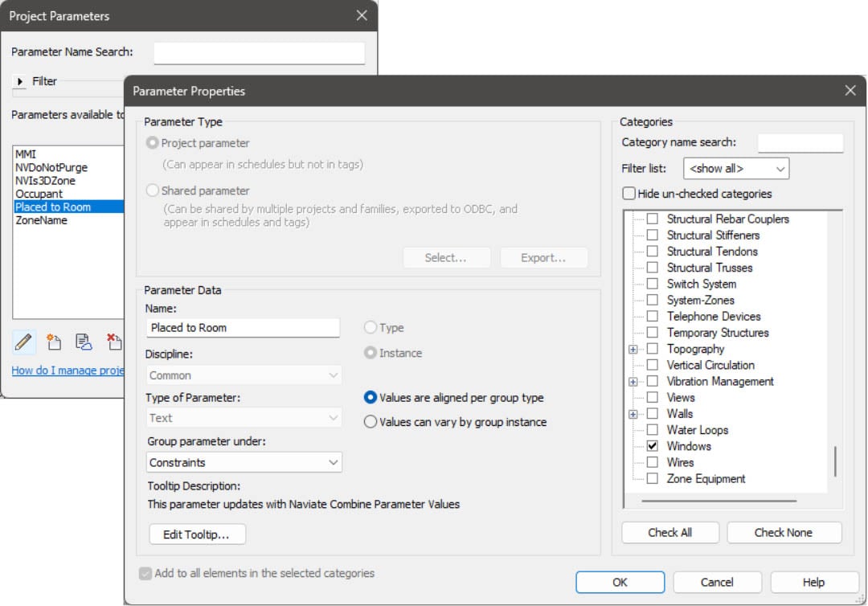Viewport: 868px width, 606px height.
Task: Open shared parameters from cloud icon
Action: pyautogui.click(x=83, y=342)
